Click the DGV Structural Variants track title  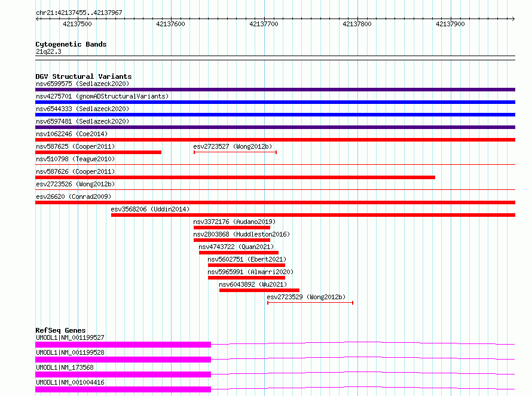84,76
